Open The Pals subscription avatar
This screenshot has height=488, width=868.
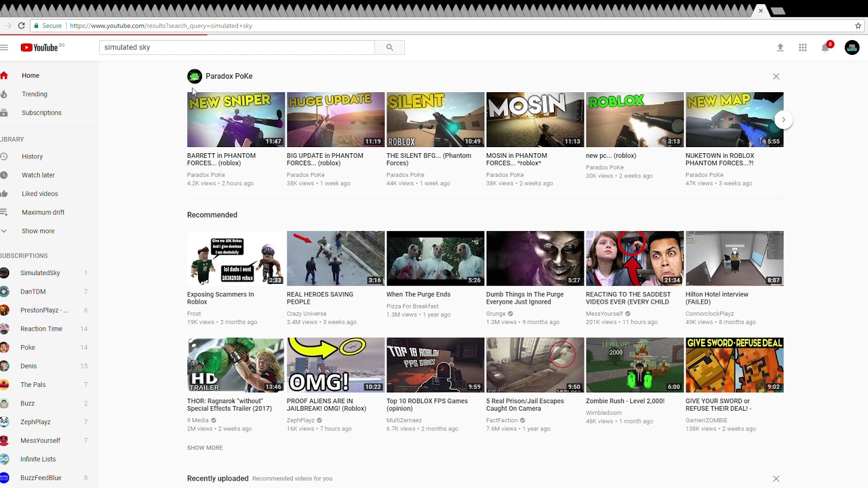pyautogui.click(x=5, y=384)
